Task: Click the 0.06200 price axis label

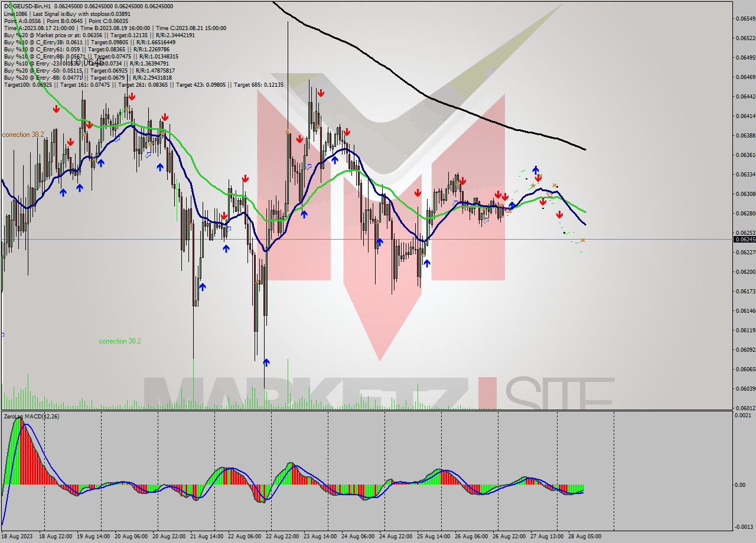Action: pyautogui.click(x=745, y=271)
